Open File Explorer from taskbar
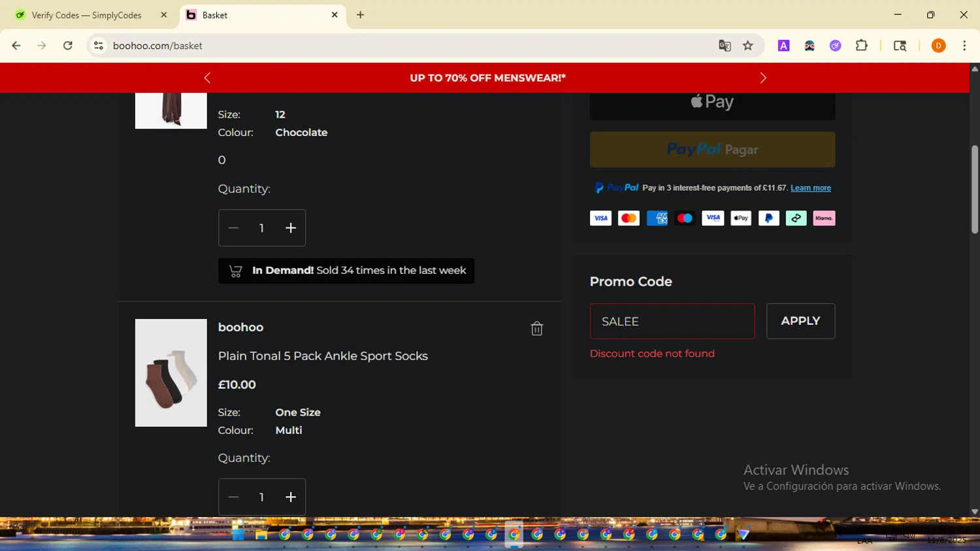This screenshot has width=980, height=551. (261, 535)
